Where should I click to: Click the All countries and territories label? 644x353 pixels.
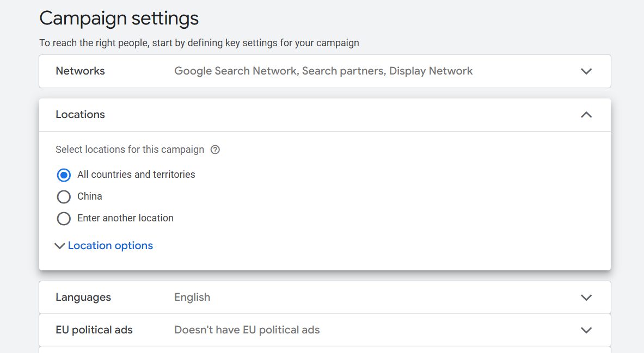[136, 175]
